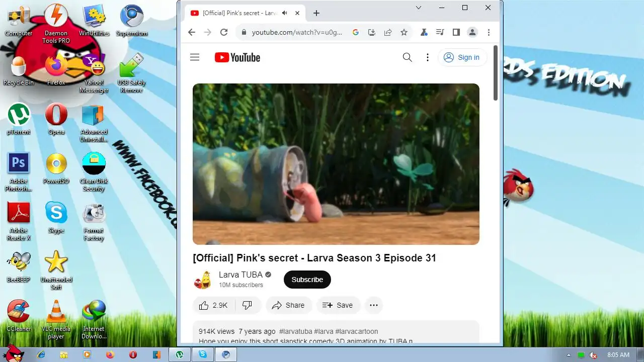Screen dimensions: 644x362
Task: Open Skype desktop icon
Action: pyautogui.click(x=56, y=218)
